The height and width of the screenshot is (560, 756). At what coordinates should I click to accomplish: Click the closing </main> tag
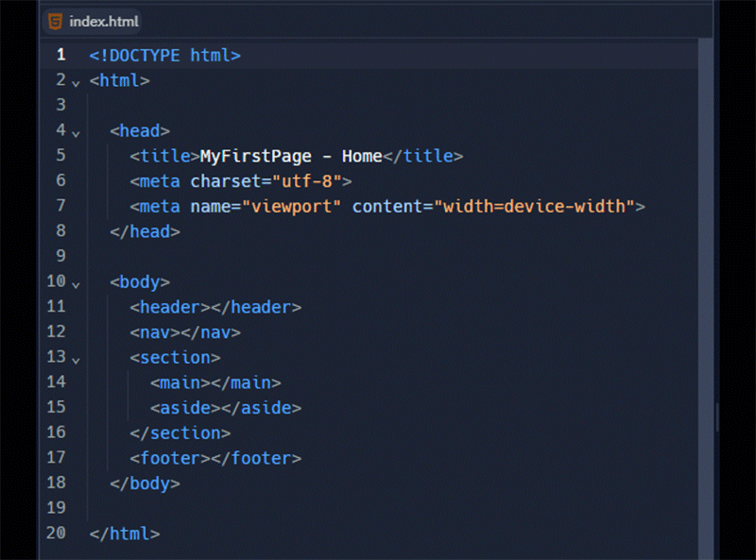pyautogui.click(x=246, y=382)
